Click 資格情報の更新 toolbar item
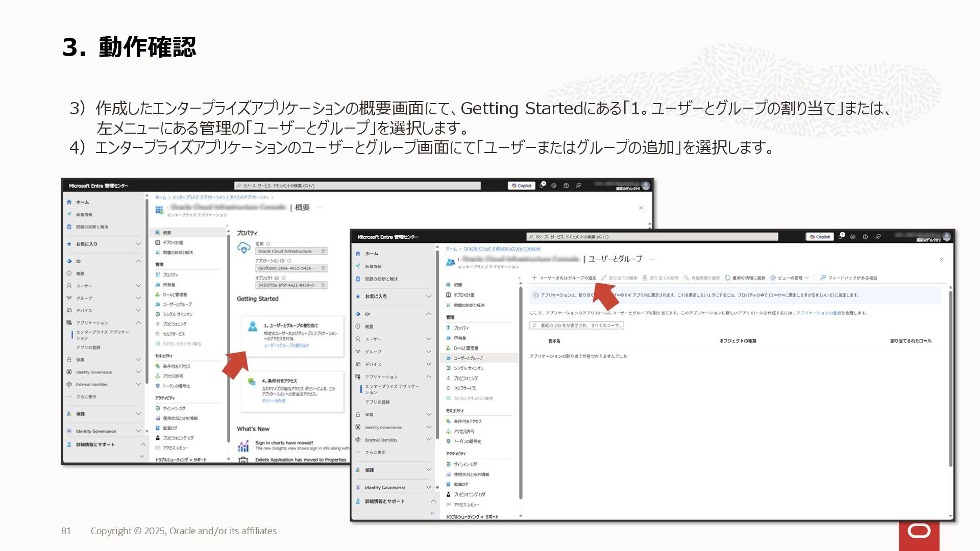 click(702, 278)
